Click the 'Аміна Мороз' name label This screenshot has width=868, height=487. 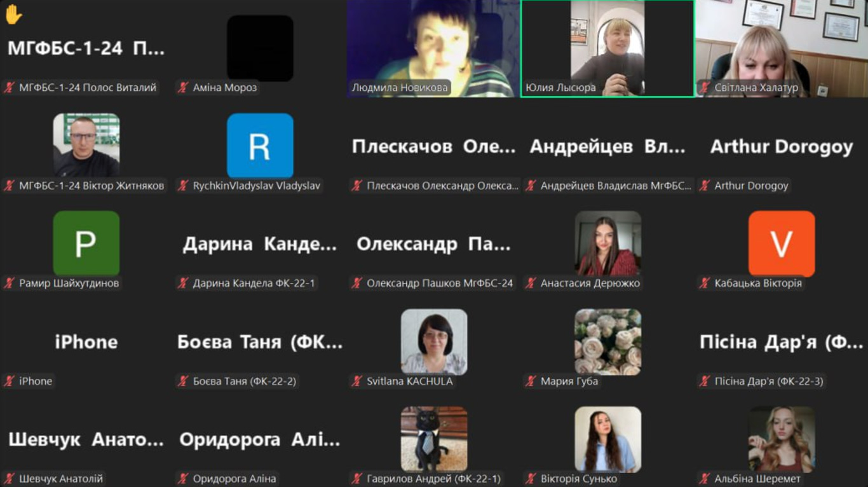click(x=225, y=88)
